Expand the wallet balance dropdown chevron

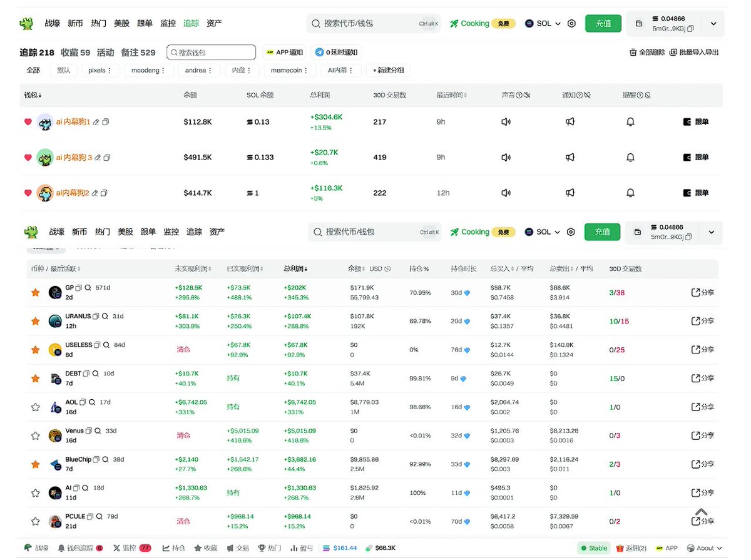coord(713,23)
